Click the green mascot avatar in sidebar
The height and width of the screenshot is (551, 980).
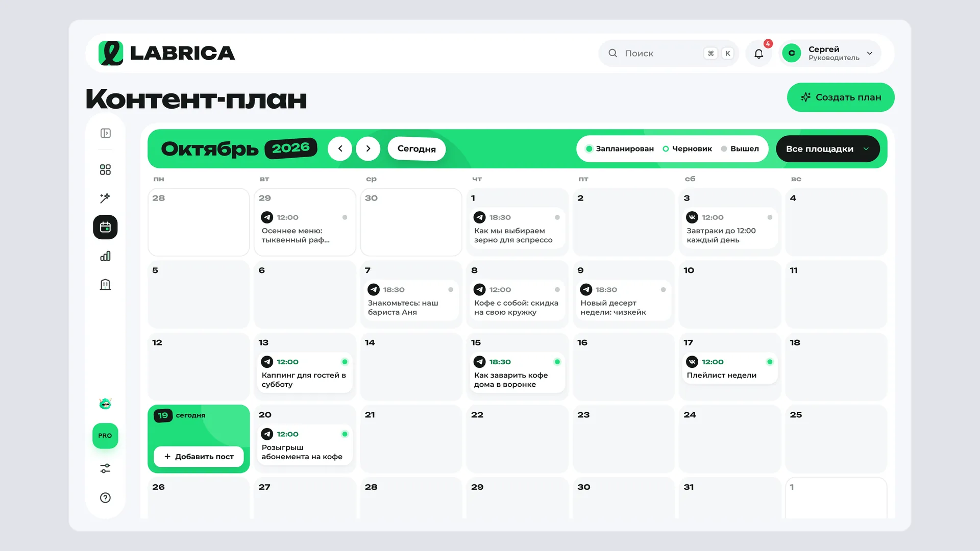click(105, 404)
